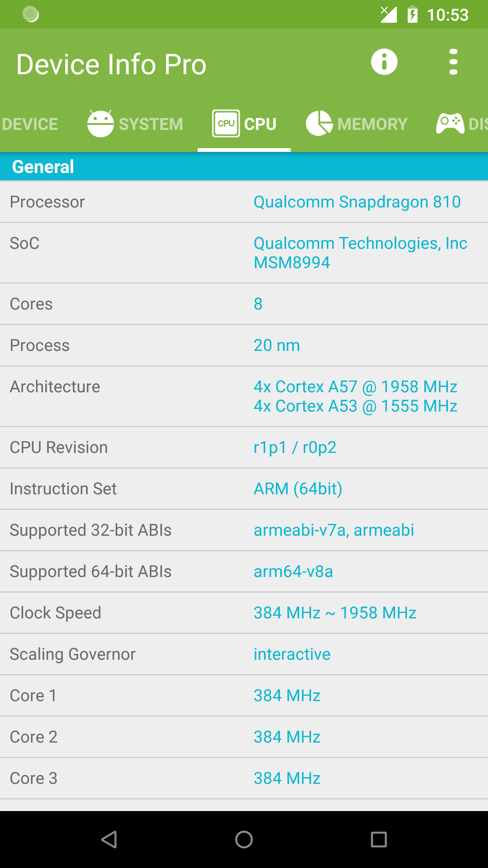
Task: Select the Scaling Governor row
Action: [244, 654]
